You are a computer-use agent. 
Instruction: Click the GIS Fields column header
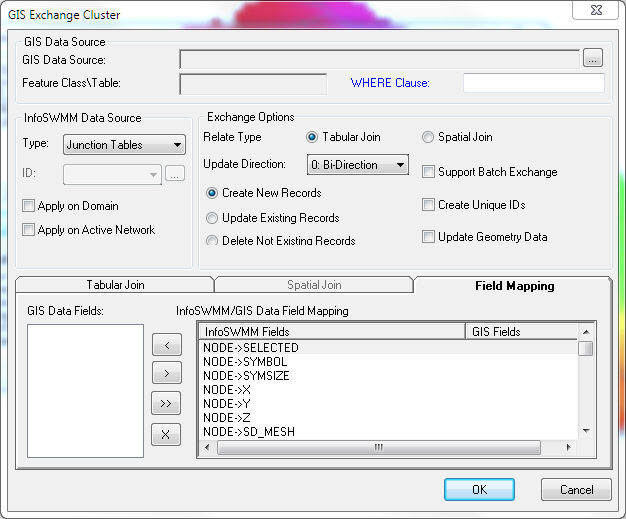pos(521,331)
